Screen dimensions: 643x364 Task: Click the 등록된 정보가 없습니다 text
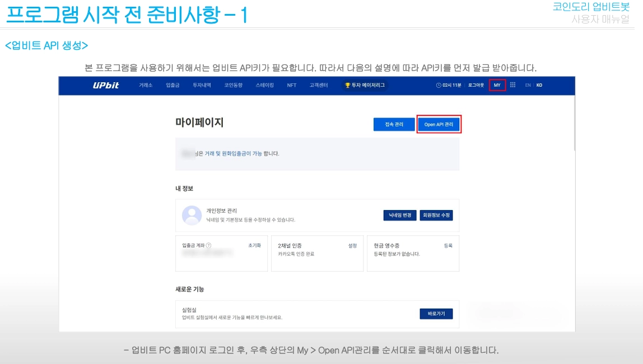point(397,254)
